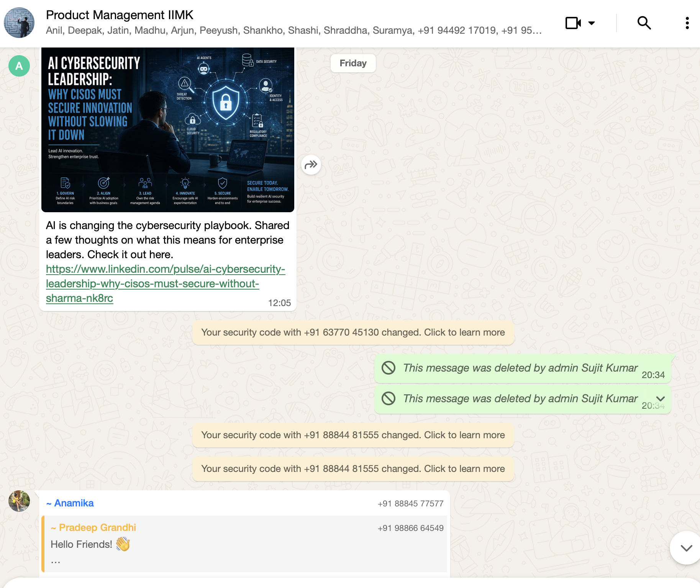Viewport: 700px width, 588px height.
Task: Click Pradeep Grandhi's quoted message
Action: pyautogui.click(x=244, y=544)
